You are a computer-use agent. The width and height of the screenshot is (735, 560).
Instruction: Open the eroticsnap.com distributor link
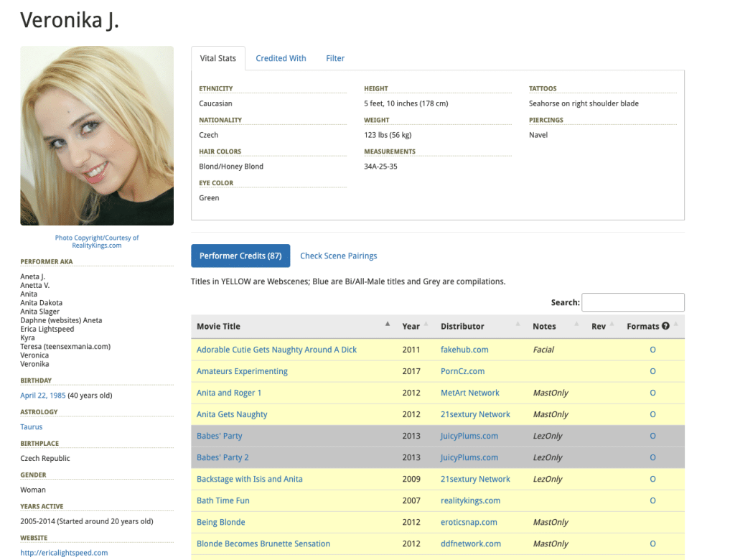469,522
